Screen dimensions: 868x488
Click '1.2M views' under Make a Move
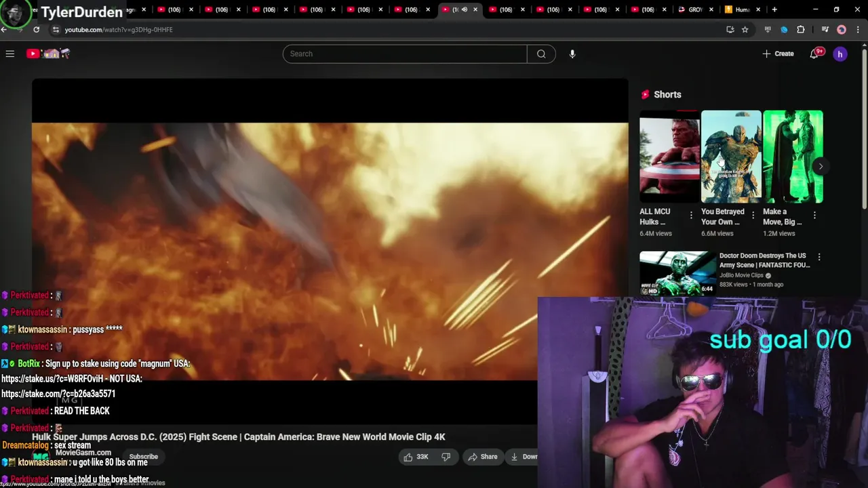[x=779, y=233]
